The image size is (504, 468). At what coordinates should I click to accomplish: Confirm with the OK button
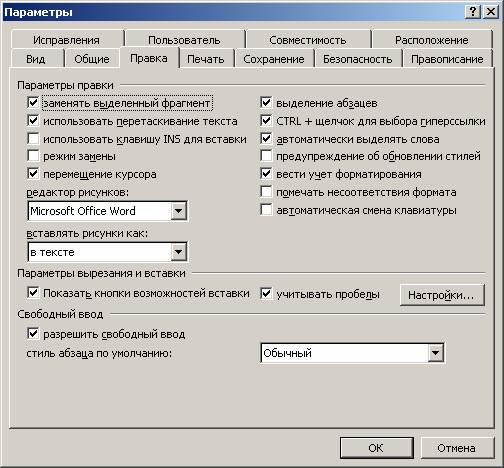pyautogui.click(x=376, y=448)
